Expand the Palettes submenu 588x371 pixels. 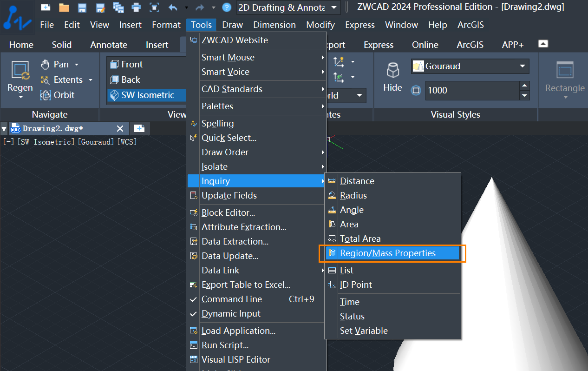[256, 106]
